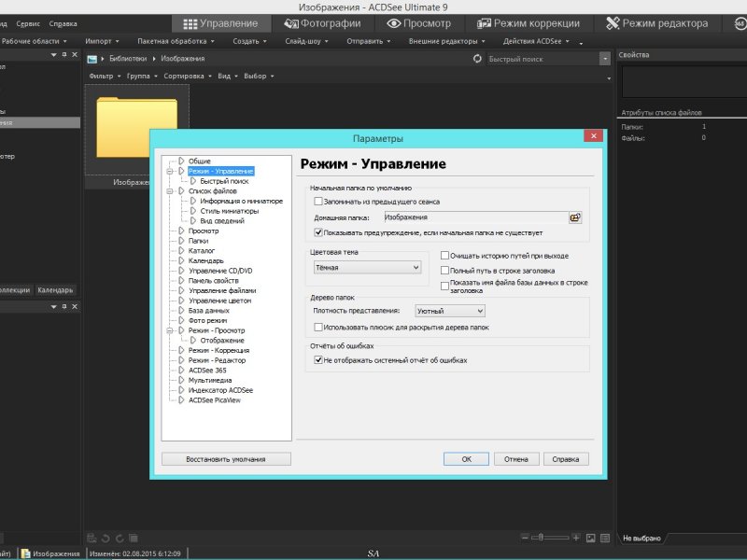Uncheck Показывать предупреждение о начальной папке
This screenshot has width=747, height=560.
tap(318, 232)
